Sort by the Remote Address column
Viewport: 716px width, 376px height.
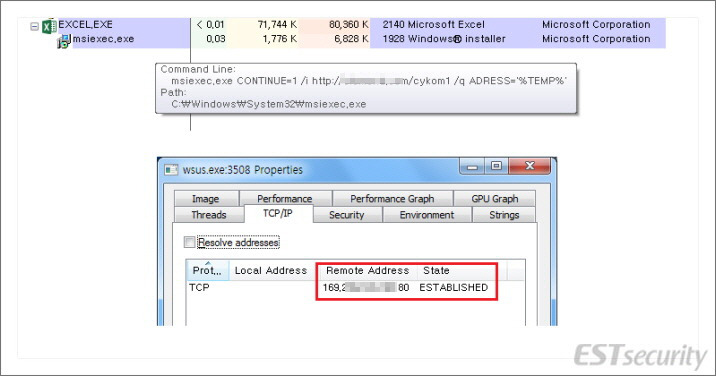[368, 270]
